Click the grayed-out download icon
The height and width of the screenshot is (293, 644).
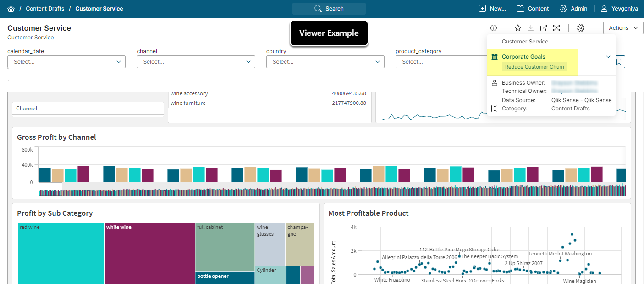pyautogui.click(x=531, y=28)
